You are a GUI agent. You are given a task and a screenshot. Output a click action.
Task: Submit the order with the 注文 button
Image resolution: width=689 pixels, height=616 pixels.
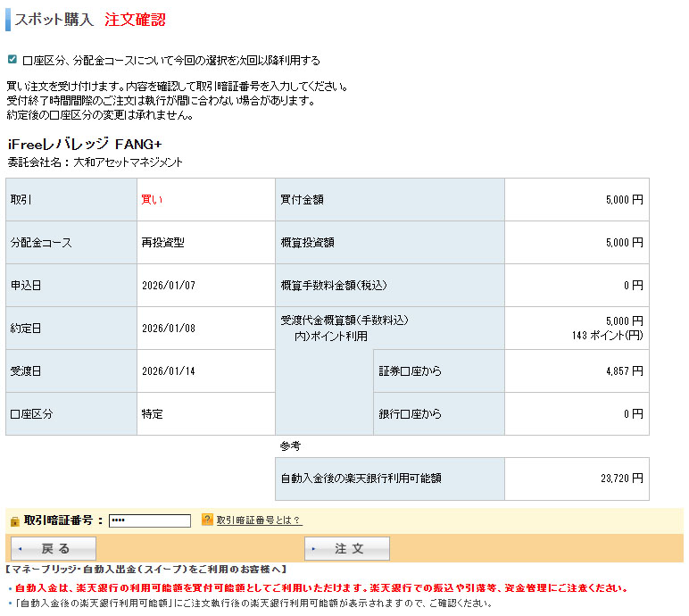(347, 548)
